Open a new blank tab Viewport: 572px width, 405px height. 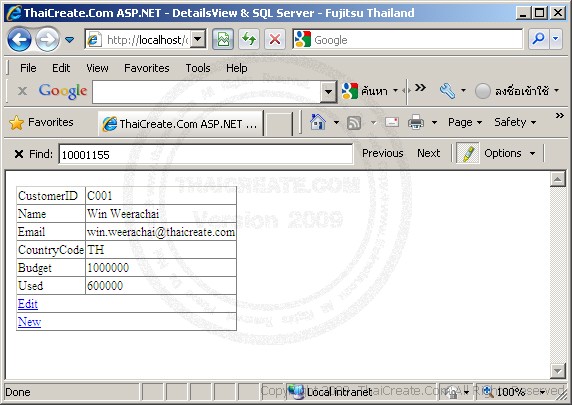[x=279, y=124]
